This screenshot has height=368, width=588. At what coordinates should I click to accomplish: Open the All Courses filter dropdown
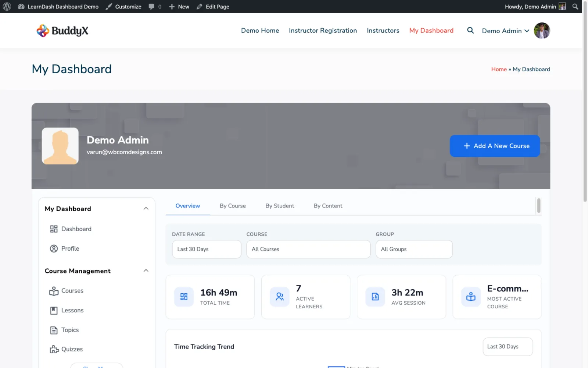point(308,249)
